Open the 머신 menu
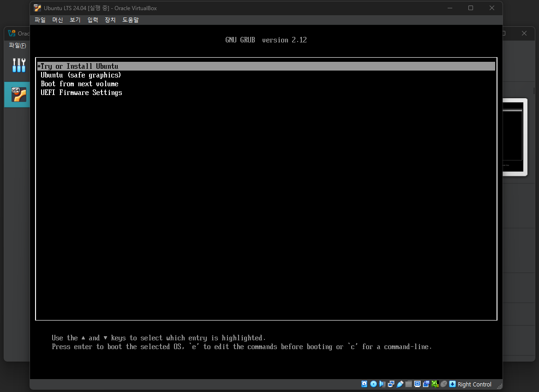The width and height of the screenshot is (539, 392). coord(57,20)
